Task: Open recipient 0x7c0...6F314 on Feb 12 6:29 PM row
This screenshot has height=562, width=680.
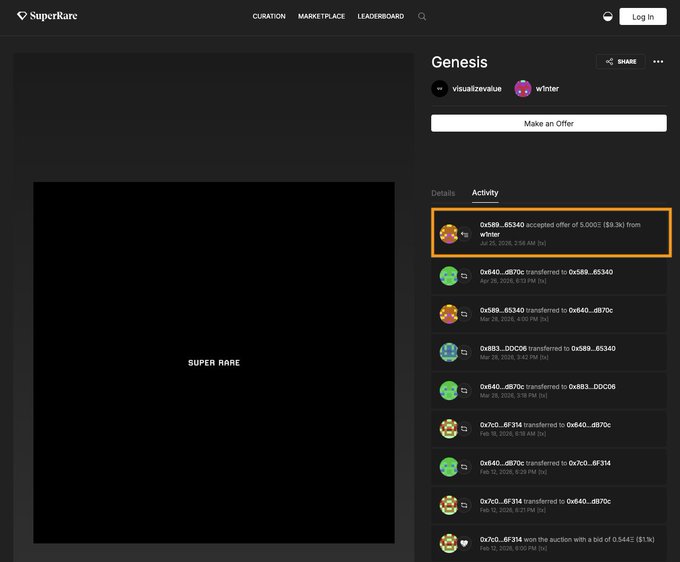Action: pos(589,463)
